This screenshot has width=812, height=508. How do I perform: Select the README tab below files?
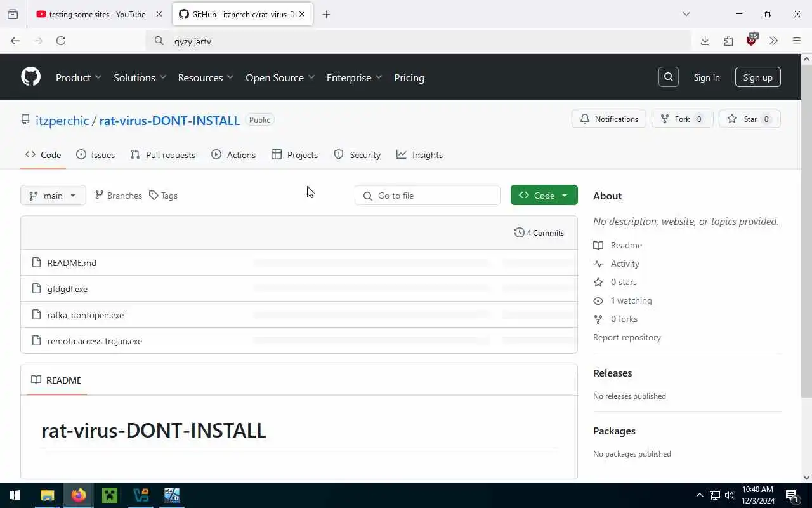56,380
